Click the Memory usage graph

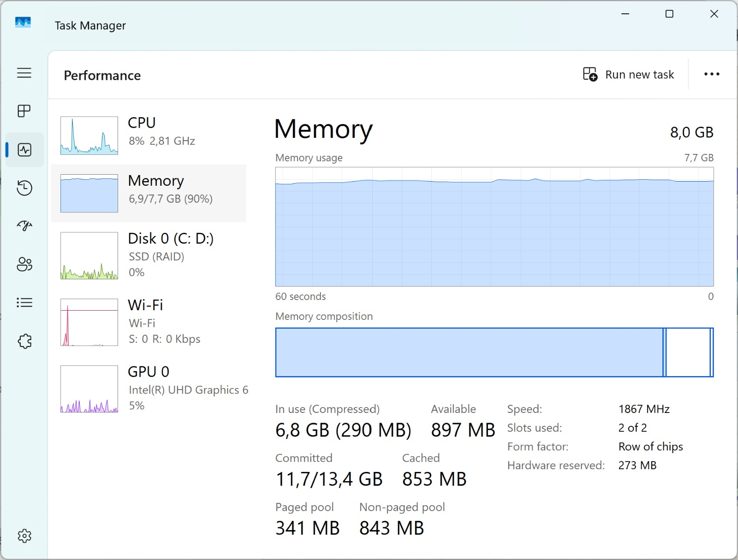(494, 227)
